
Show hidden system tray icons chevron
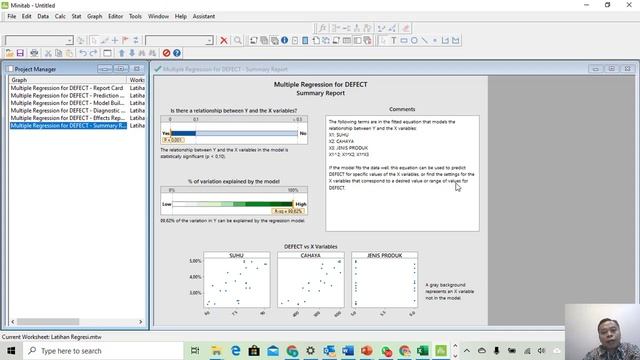coord(467,351)
